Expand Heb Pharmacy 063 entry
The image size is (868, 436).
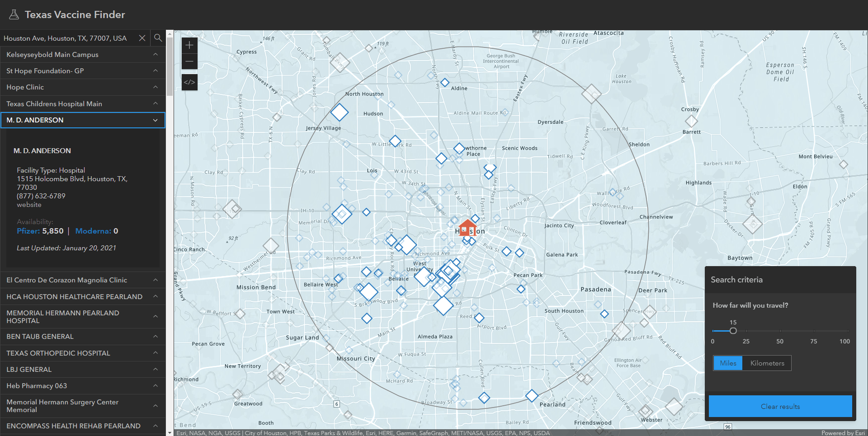[x=83, y=386]
